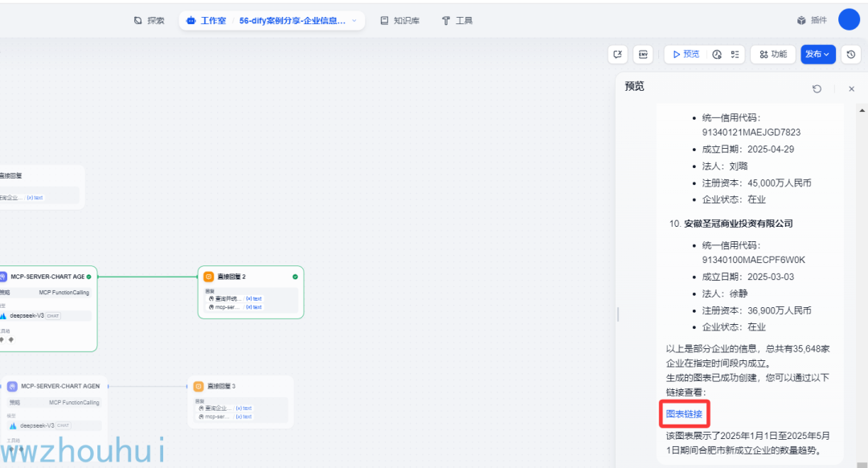The width and height of the screenshot is (868, 468).
Task: Open the blue user avatar menu
Action: point(849,19)
